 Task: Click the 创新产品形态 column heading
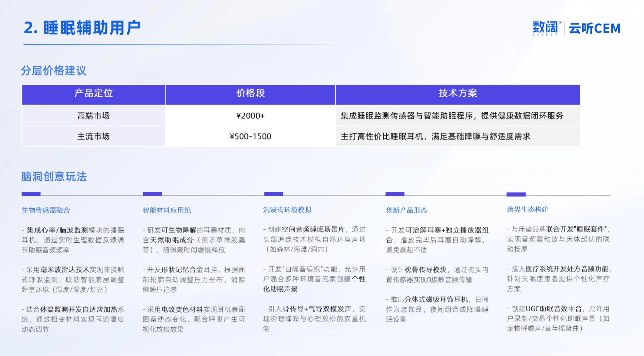click(406, 210)
